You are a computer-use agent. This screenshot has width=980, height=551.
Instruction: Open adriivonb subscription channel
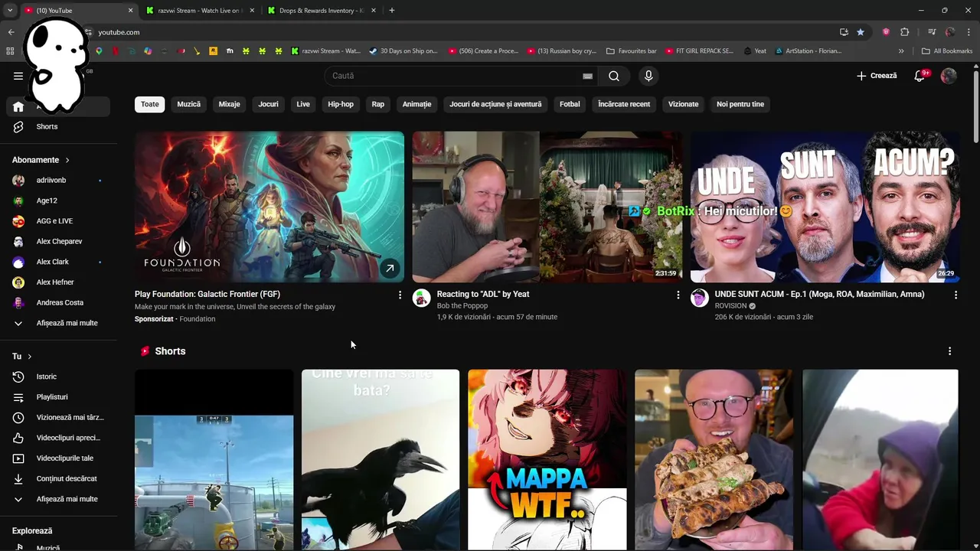(x=58, y=181)
